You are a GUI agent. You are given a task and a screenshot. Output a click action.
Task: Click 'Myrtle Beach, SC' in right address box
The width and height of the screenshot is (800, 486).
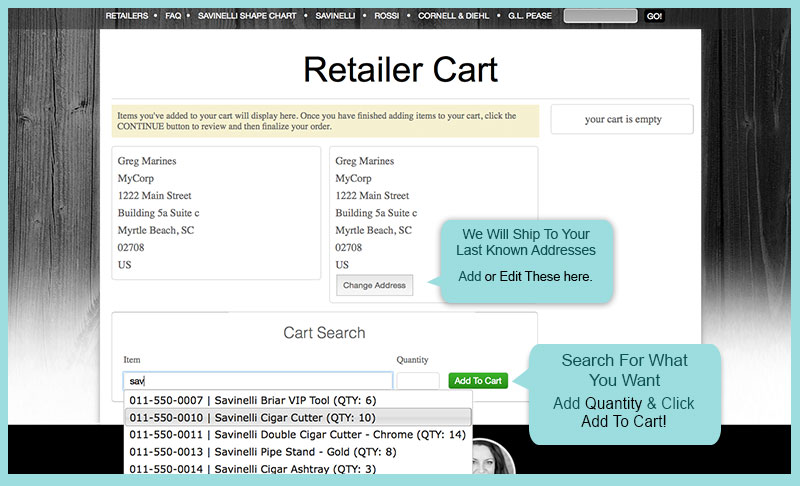(373, 231)
